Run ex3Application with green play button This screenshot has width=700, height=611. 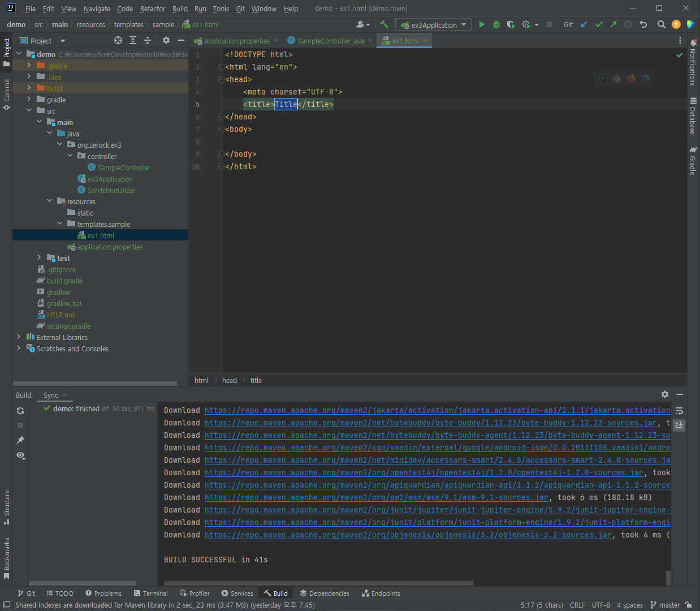482,24
